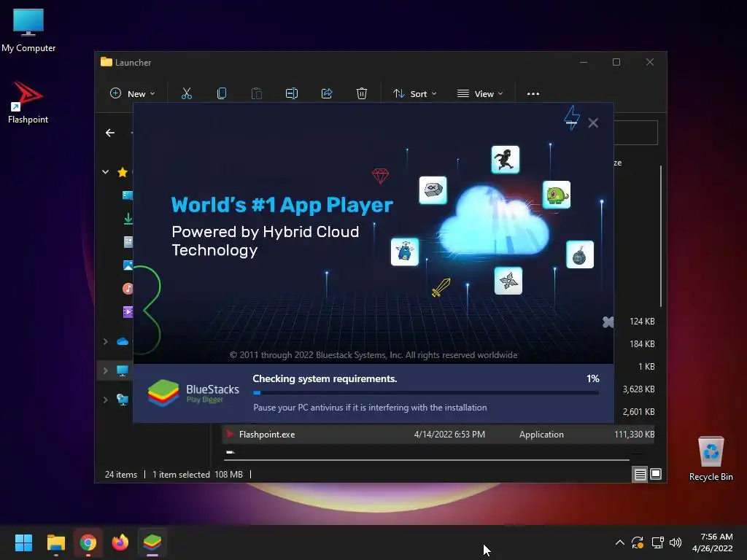
Task: Select the OneDrive cloud icon in sidebar
Action: point(123,341)
